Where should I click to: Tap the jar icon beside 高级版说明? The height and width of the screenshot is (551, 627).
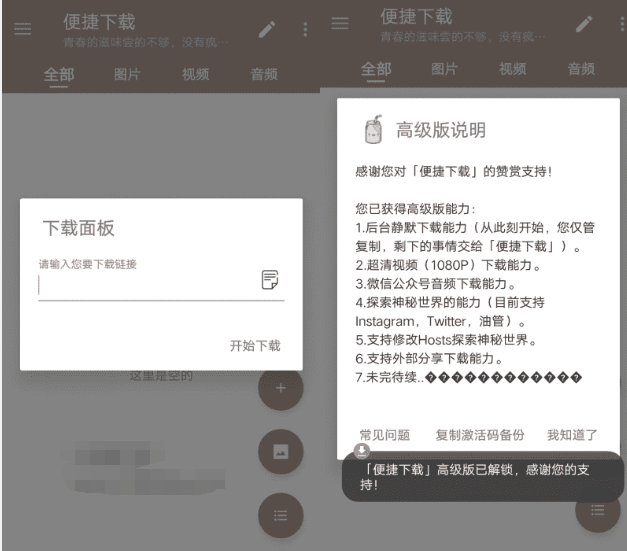[373, 130]
